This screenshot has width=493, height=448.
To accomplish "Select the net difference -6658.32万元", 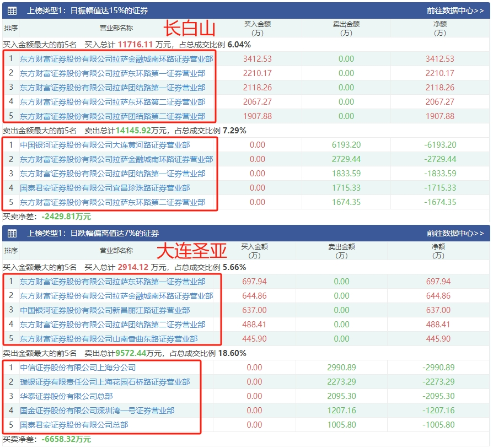I will coord(66,439).
